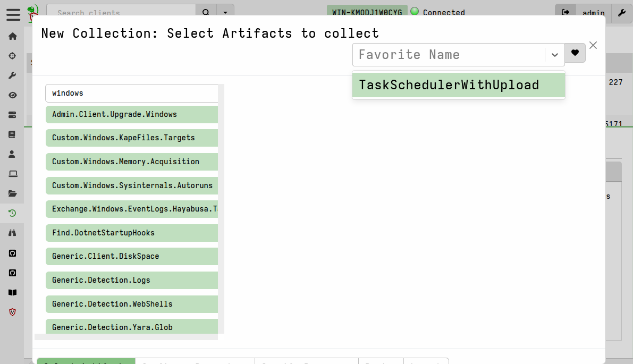This screenshot has width=633, height=364.
Task: Open Virtual Filesystem folder icon
Action: 12,193
